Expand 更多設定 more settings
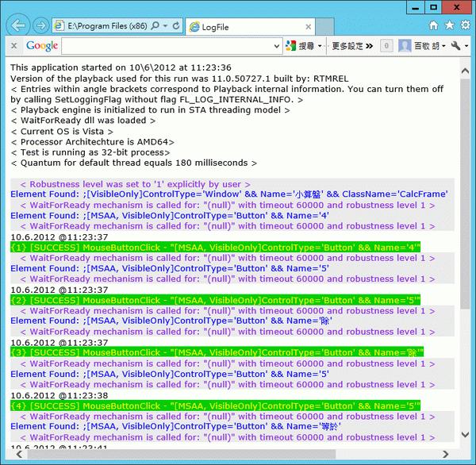The image size is (476, 465). tap(352, 46)
